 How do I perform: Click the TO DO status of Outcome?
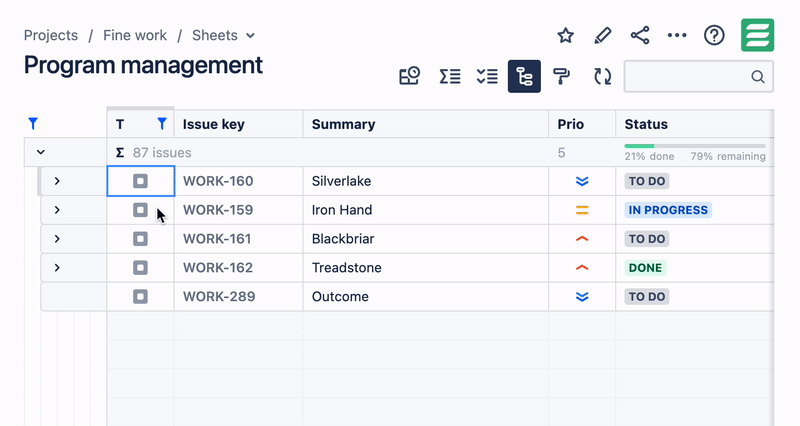(647, 296)
